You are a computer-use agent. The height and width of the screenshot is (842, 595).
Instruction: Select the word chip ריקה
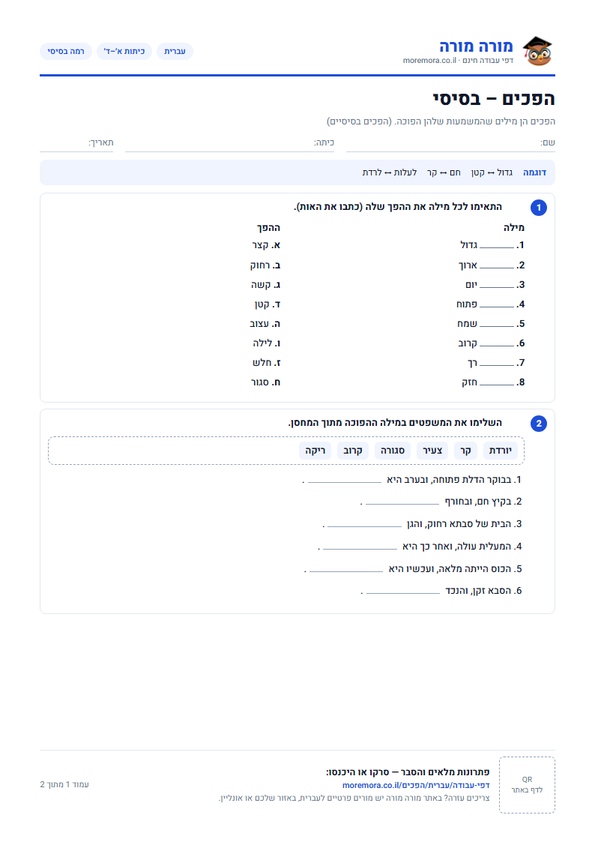pos(315,451)
